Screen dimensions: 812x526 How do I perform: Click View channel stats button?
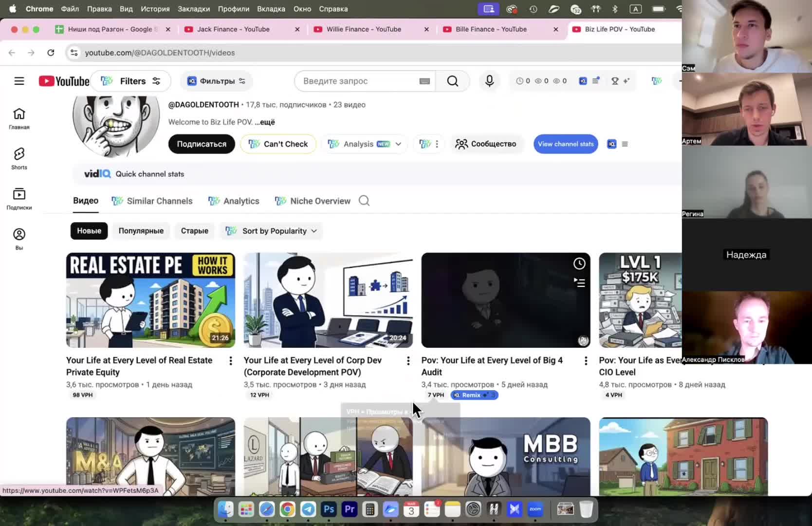(x=566, y=144)
